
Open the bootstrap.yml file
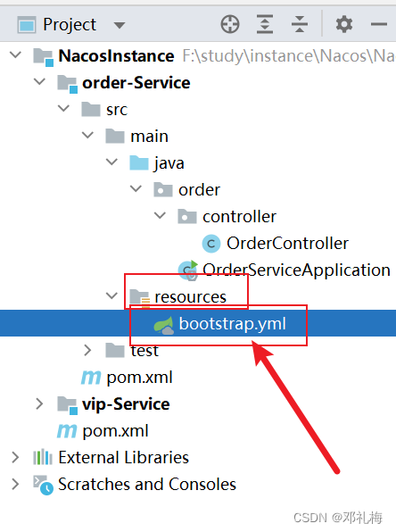232,323
